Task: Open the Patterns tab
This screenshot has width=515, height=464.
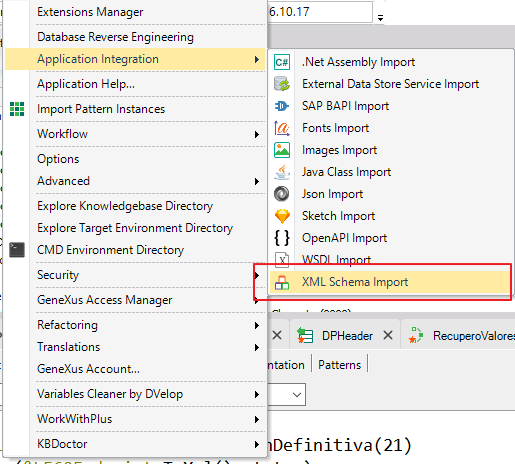Action: 339,365
